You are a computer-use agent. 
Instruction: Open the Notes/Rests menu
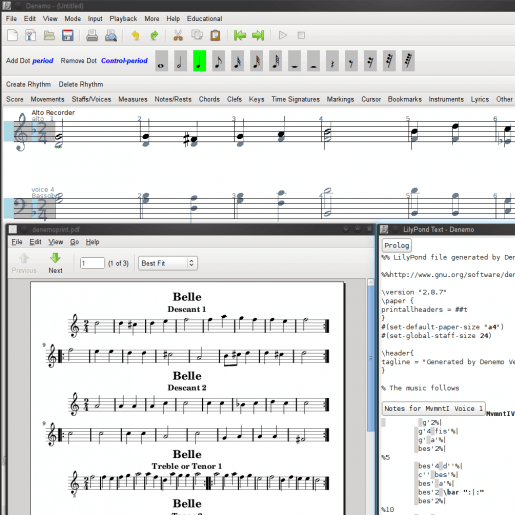click(x=173, y=99)
